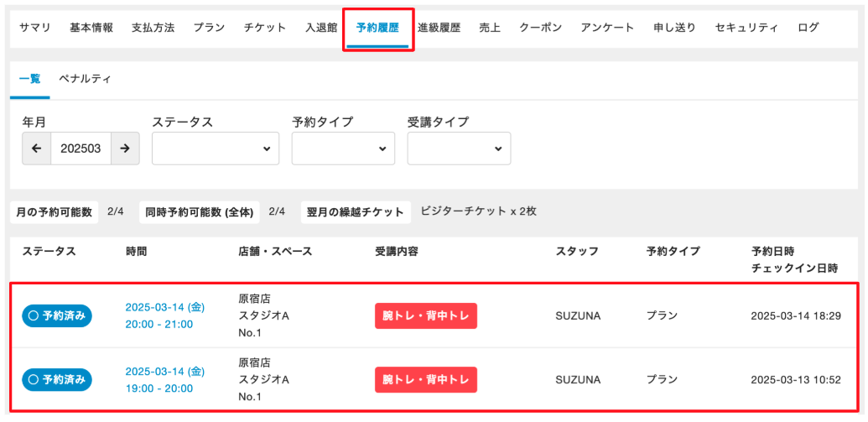Switch to the 一覧 sub-tab
The image size is (868, 422).
(x=29, y=79)
